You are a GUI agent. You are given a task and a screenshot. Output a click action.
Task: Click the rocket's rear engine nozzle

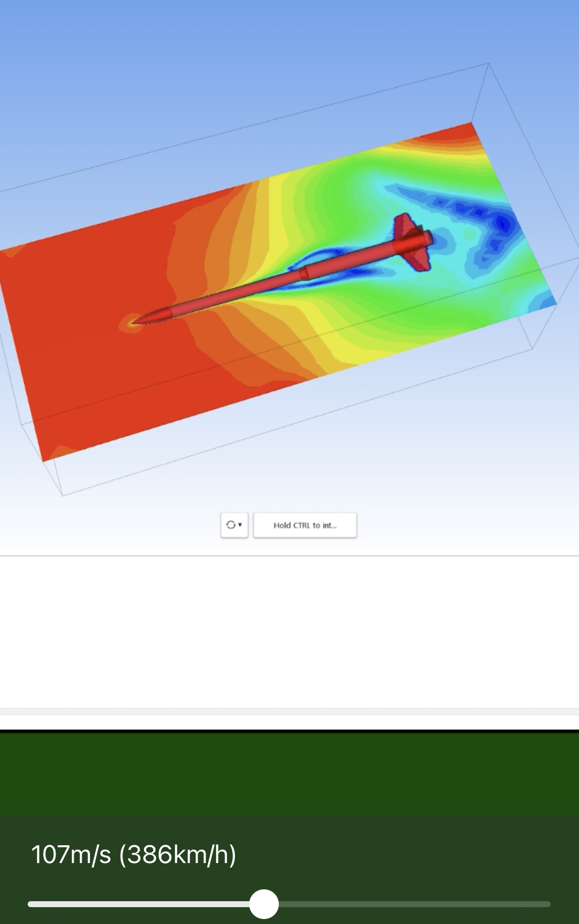coord(427,239)
